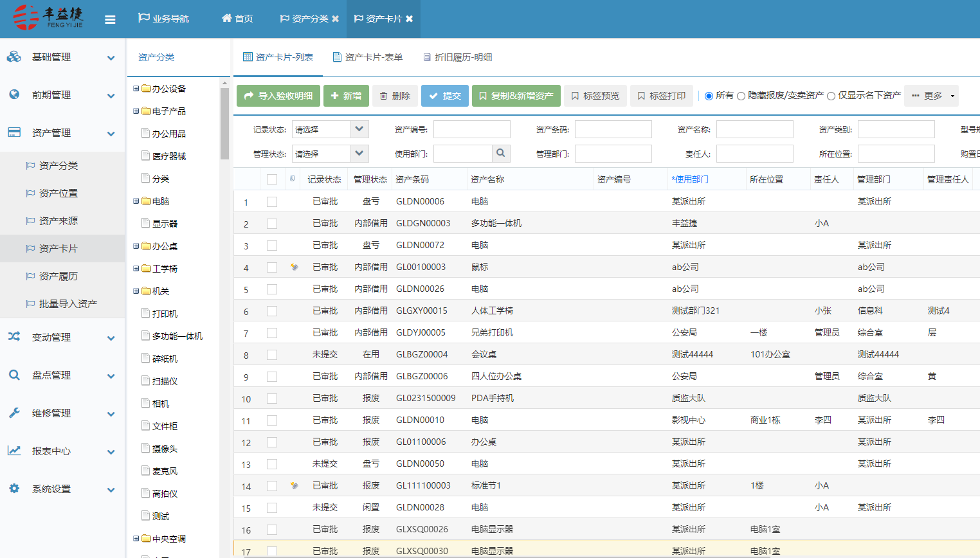The width and height of the screenshot is (980, 558).
Task: Open 资产位置 in the sidebar
Action: (59, 193)
